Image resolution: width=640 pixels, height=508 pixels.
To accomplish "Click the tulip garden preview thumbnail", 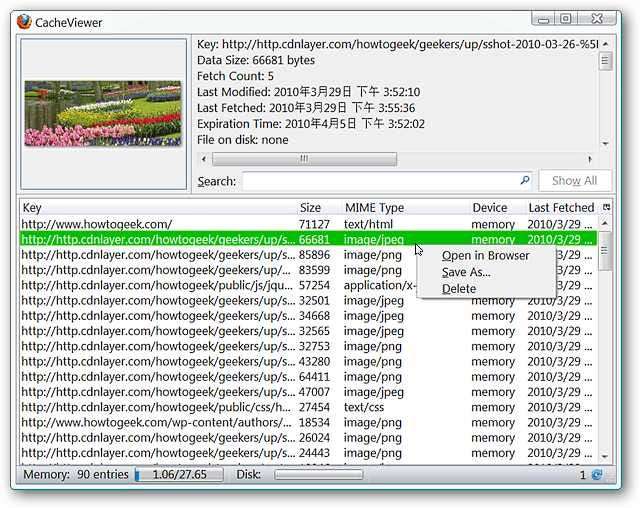I will point(103,113).
